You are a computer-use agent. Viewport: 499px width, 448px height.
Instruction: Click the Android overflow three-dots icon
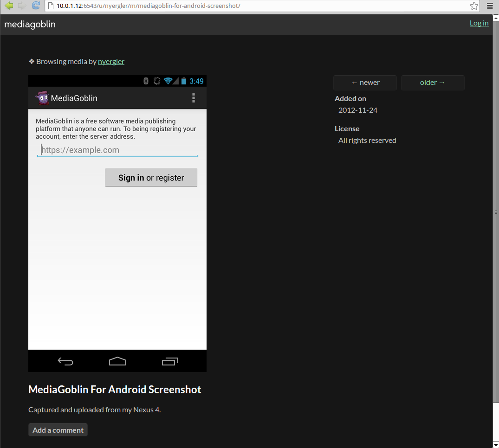(x=194, y=98)
